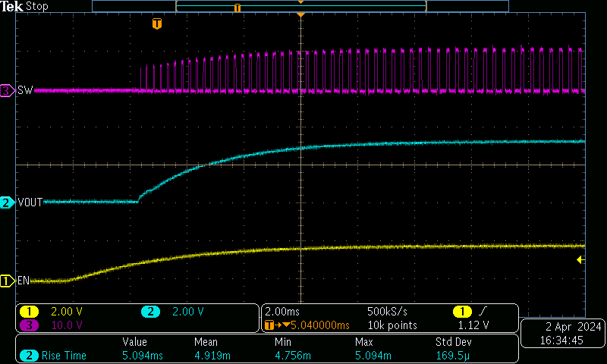607x364 pixels.
Task: Click the yellow trigger level arrow on right edge
Action: [580, 260]
